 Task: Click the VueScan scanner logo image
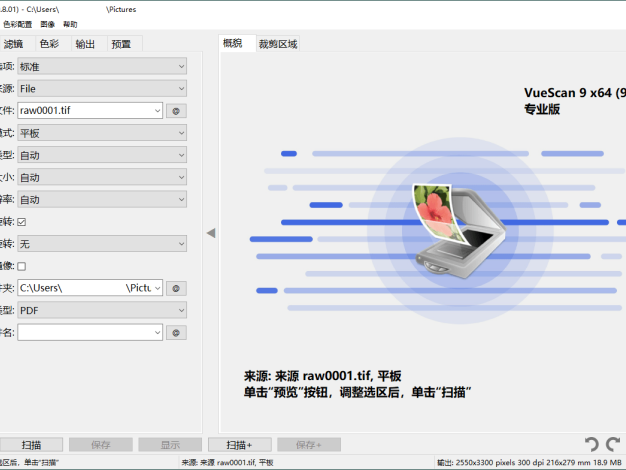tap(459, 231)
